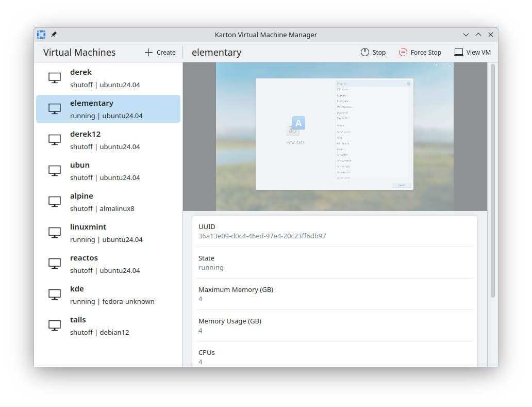Click the monitor icon for derek VM
The height and width of the screenshot is (407, 532).
[55, 78]
